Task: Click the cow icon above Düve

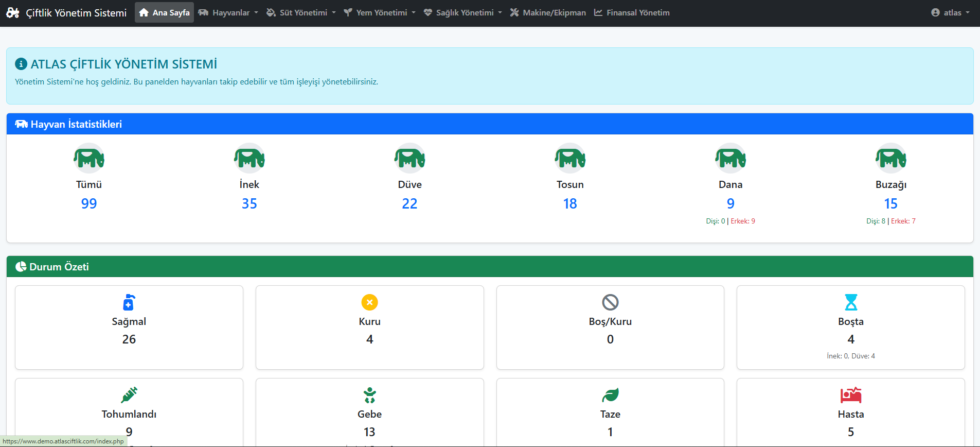Action: 410,158
